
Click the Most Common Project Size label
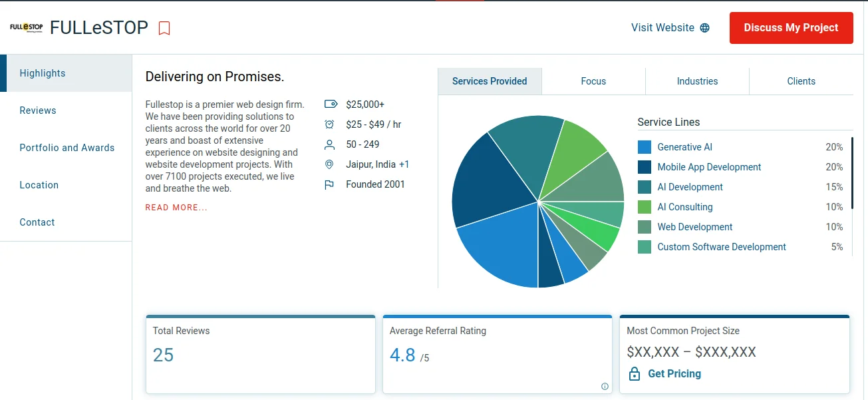(683, 331)
